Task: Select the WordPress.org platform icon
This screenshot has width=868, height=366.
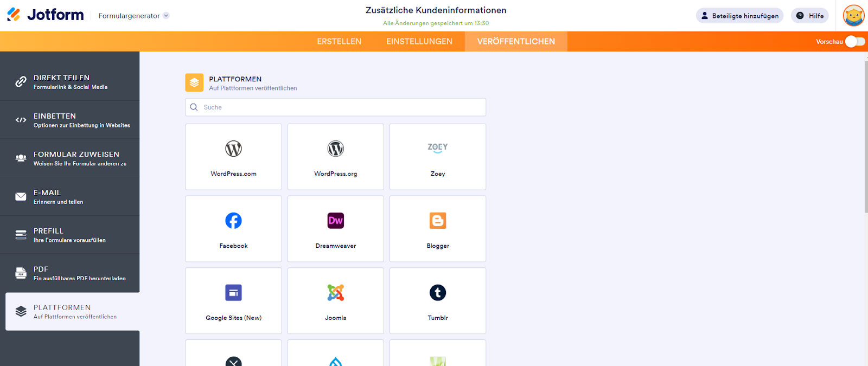Action: coord(335,149)
